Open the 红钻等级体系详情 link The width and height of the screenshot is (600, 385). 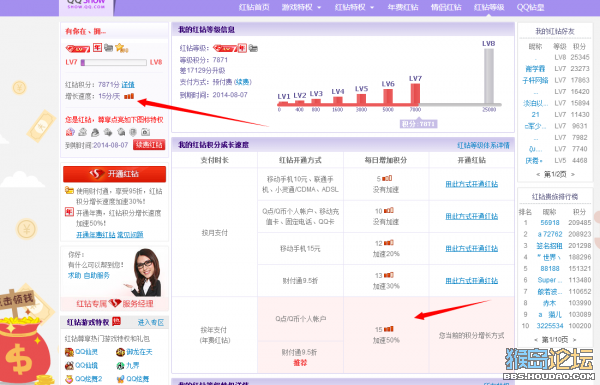click(484, 145)
